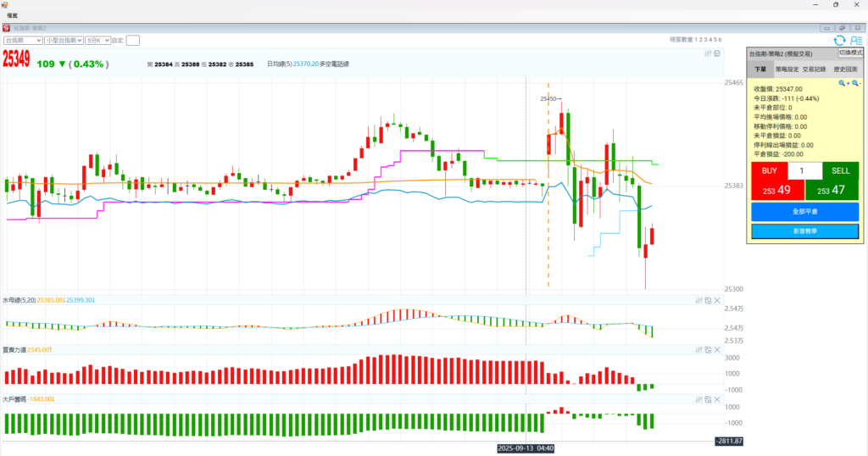Zoom out with the magnifier minus icon

(x=856, y=83)
